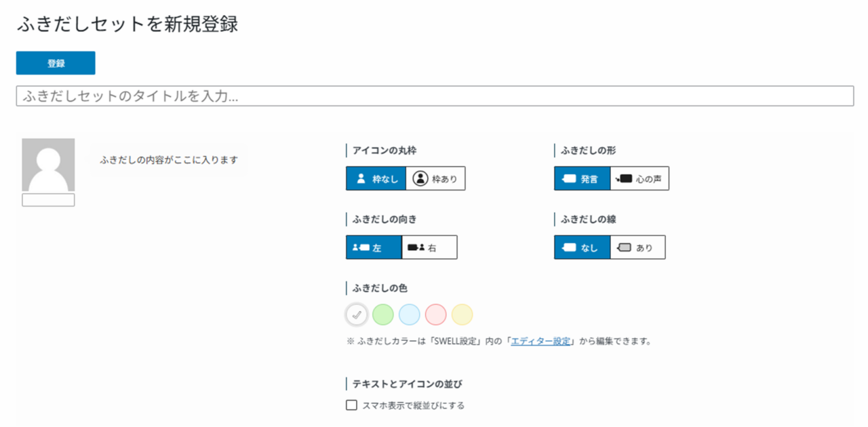Click the avatar placeholder image

pyautogui.click(x=48, y=165)
